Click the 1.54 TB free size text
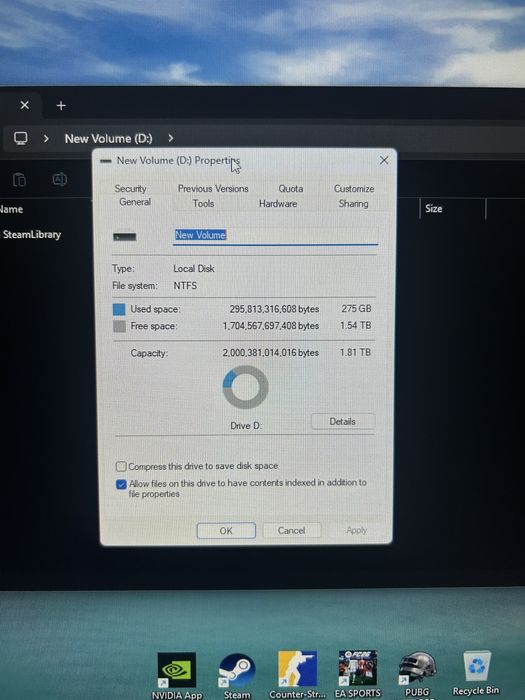Viewport: 525px width, 700px height. pos(355,325)
